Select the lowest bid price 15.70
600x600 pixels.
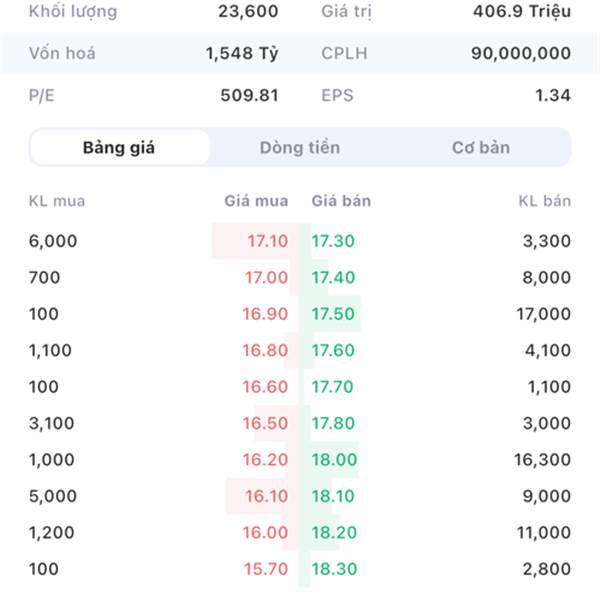tap(266, 569)
